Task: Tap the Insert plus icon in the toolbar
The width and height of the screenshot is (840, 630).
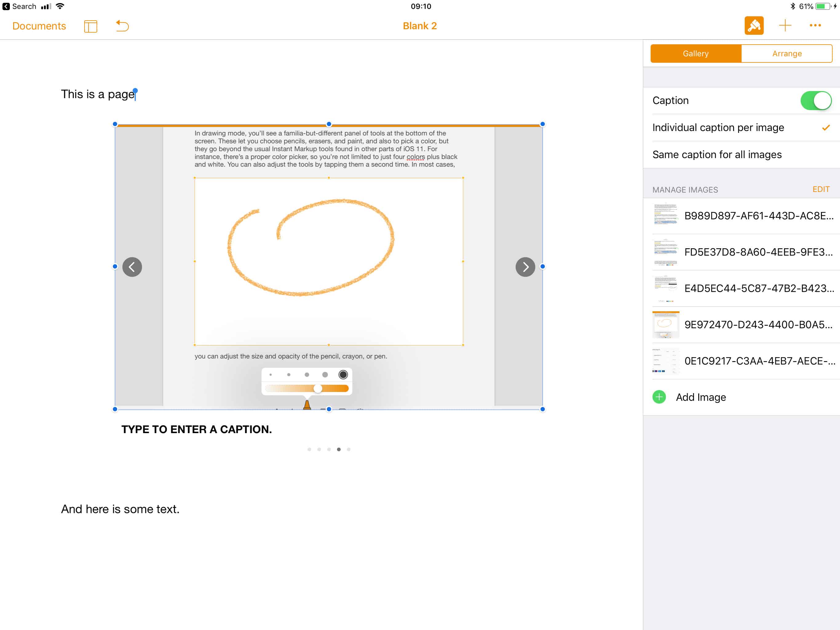Action: (785, 26)
